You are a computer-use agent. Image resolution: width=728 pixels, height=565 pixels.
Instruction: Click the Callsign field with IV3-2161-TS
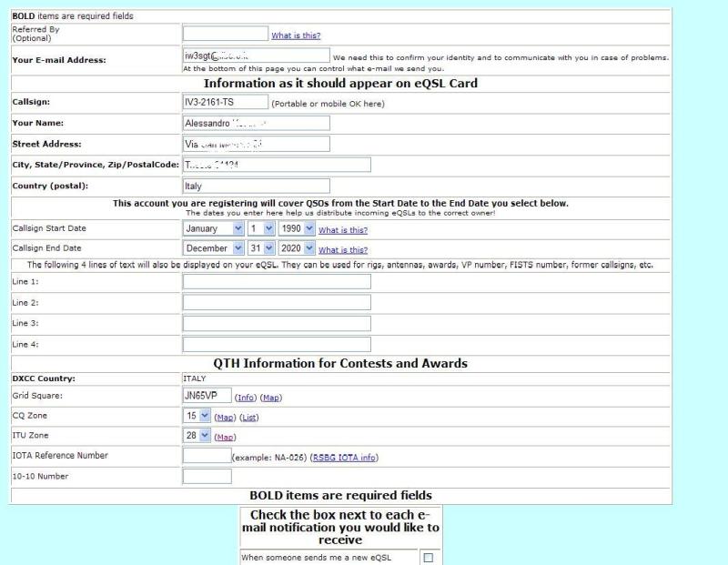click(225, 102)
